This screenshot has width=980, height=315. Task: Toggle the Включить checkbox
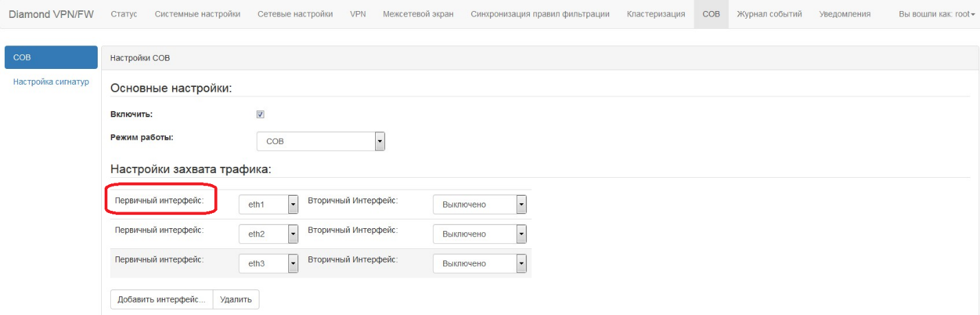[x=260, y=115]
